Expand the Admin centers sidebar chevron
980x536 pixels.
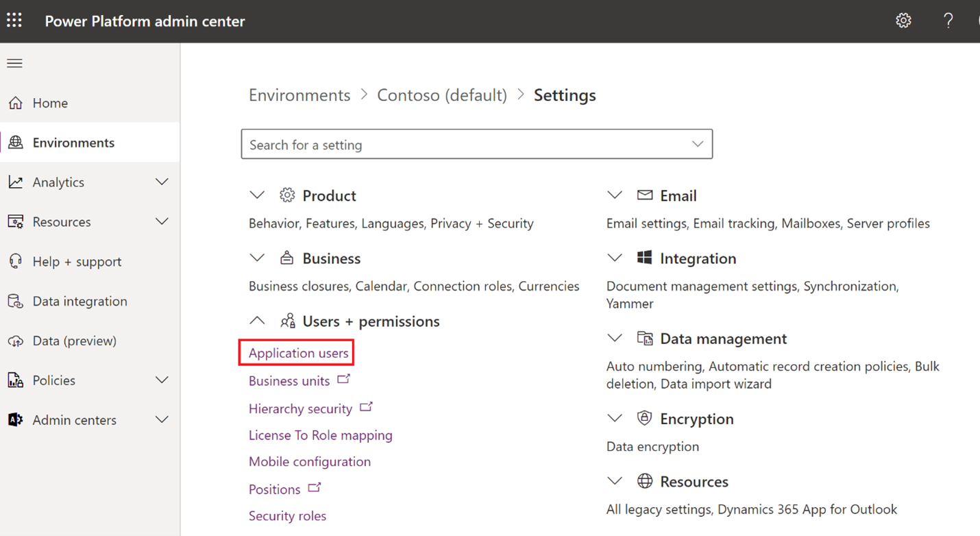tap(162, 419)
